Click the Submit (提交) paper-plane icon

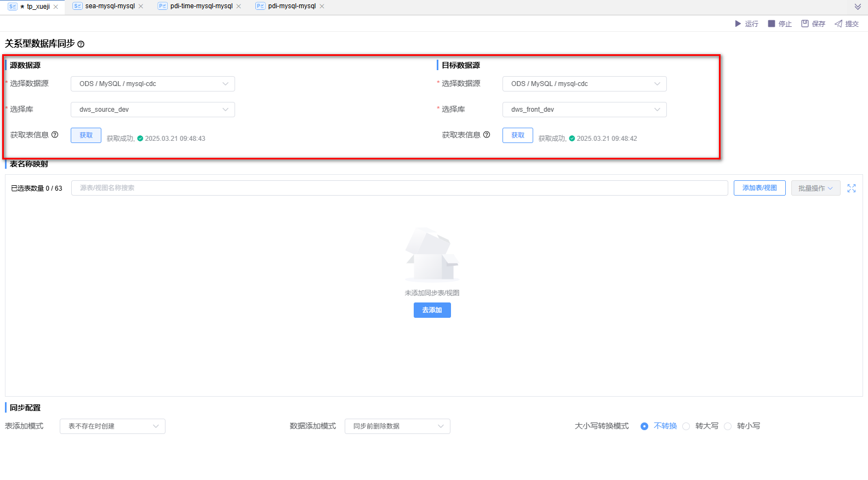[x=838, y=24]
